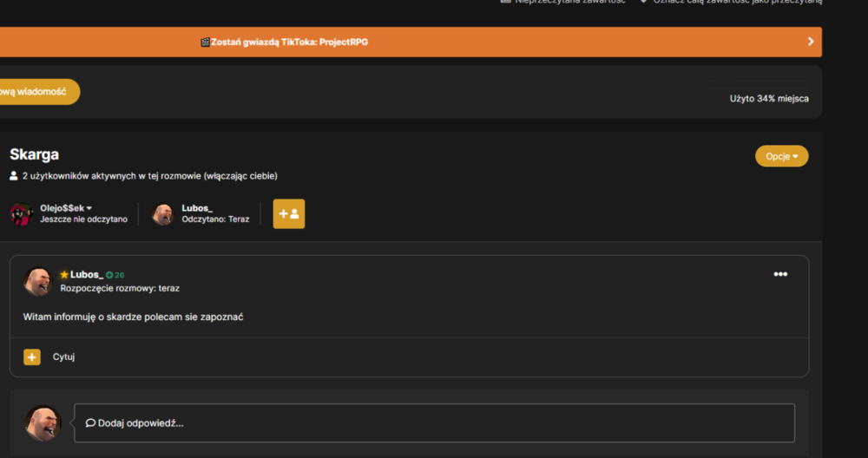Click the person icon before active users
The width and height of the screenshot is (868, 458).
[14, 176]
